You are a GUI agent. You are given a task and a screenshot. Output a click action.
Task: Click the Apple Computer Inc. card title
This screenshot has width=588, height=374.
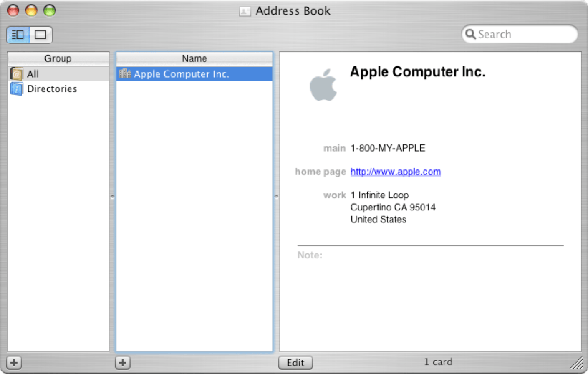[x=418, y=72]
